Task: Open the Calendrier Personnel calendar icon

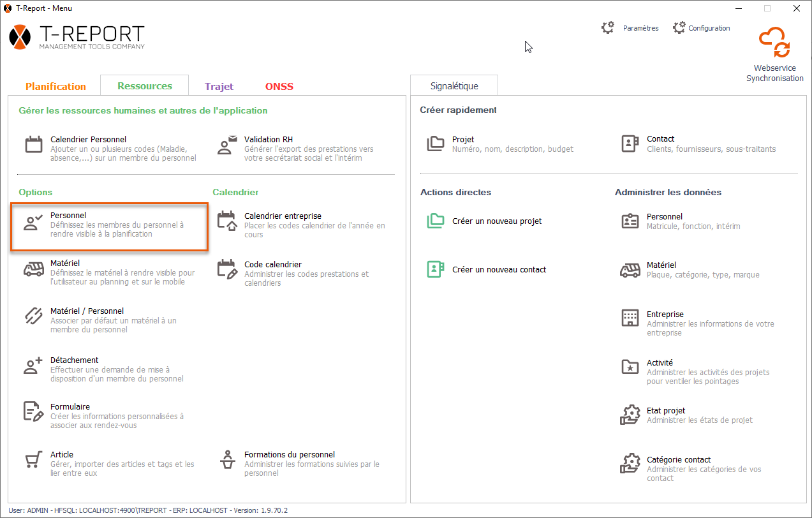Action: [34, 145]
